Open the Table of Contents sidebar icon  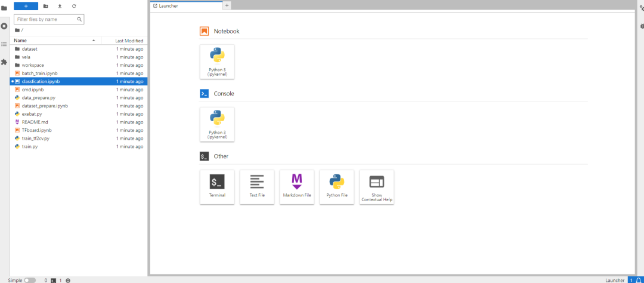pyautogui.click(x=4, y=44)
